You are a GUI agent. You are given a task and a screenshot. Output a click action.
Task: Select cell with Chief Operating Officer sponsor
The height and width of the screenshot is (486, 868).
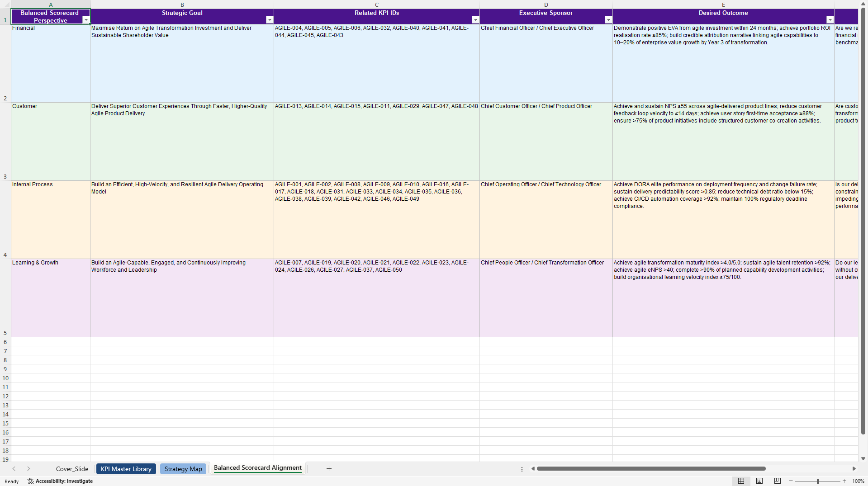pyautogui.click(x=546, y=220)
